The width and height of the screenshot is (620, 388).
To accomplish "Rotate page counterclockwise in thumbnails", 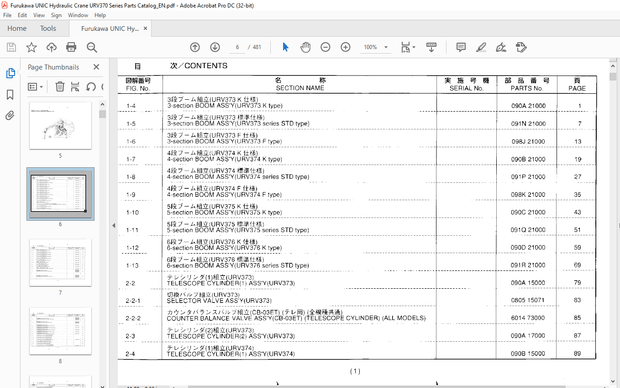I will [x=91, y=86].
